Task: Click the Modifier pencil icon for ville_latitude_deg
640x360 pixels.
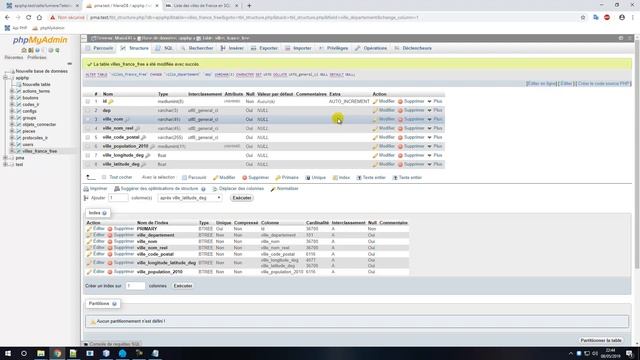Action: [x=375, y=164]
